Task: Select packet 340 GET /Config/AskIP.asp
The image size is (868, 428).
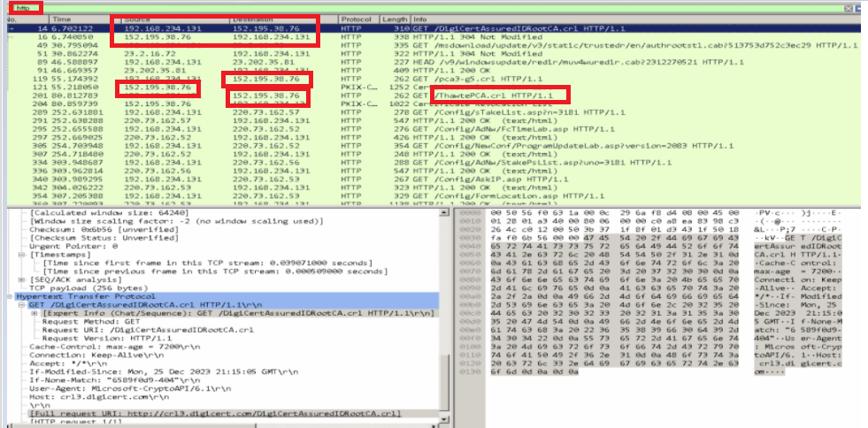Action: [433, 180]
